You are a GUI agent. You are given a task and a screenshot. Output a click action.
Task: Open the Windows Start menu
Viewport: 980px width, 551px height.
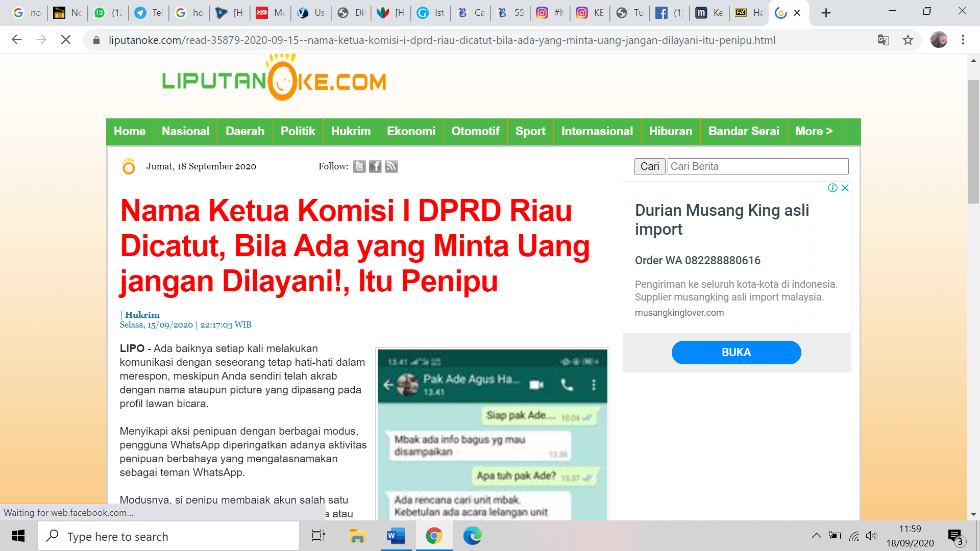(x=18, y=536)
